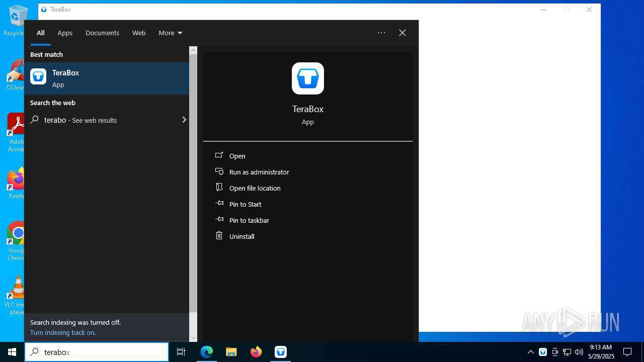
Task: Switch to the Web search tab
Action: click(x=139, y=33)
